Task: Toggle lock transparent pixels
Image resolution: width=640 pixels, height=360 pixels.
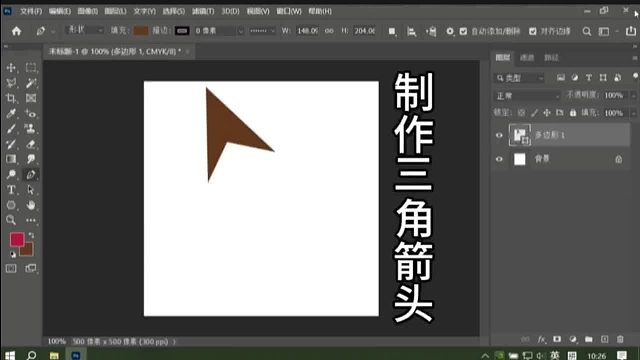Action: pyautogui.click(x=522, y=113)
